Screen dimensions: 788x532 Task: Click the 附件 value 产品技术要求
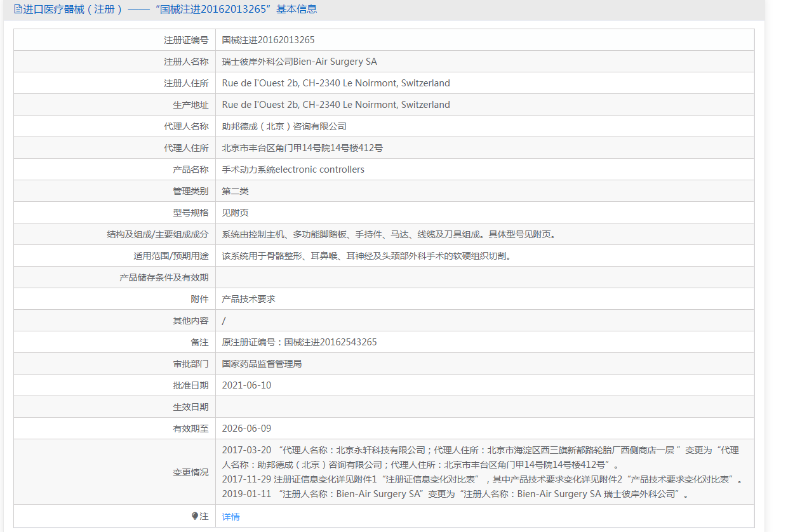click(248, 299)
